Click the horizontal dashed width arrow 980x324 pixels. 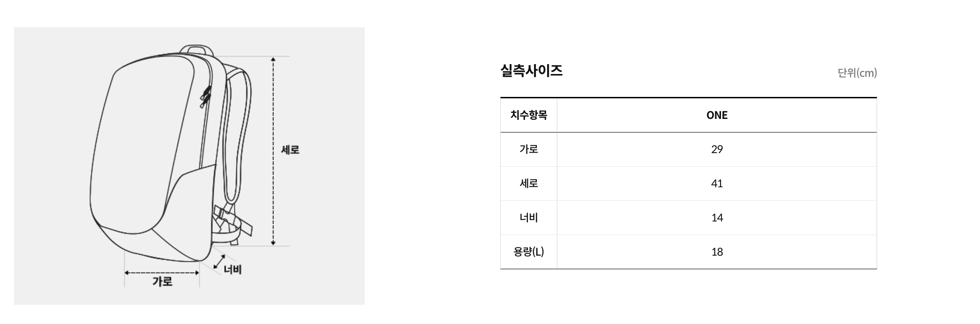[162, 272]
